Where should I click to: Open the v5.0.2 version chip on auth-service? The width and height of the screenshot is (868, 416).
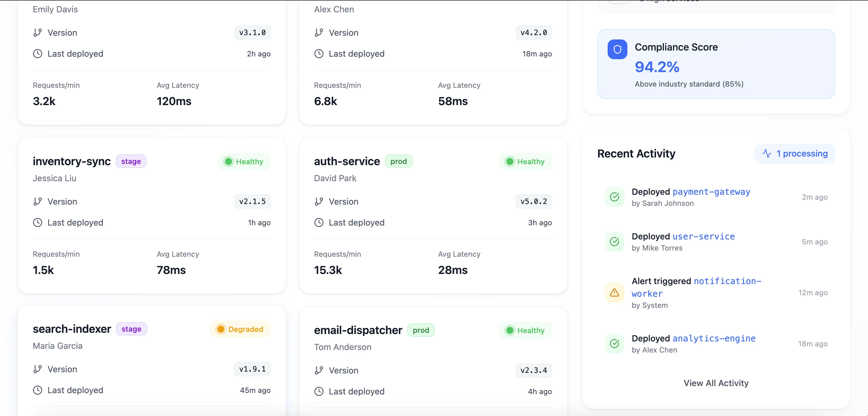coord(533,201)
